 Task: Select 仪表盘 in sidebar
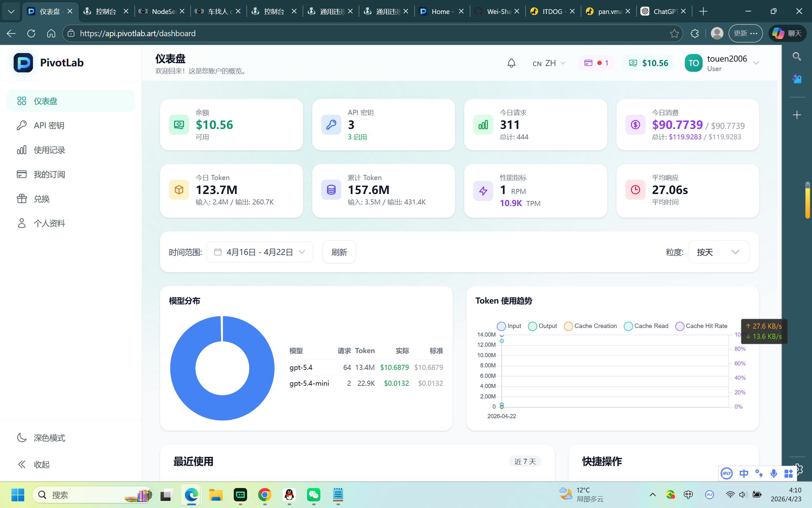pos(71,101)
